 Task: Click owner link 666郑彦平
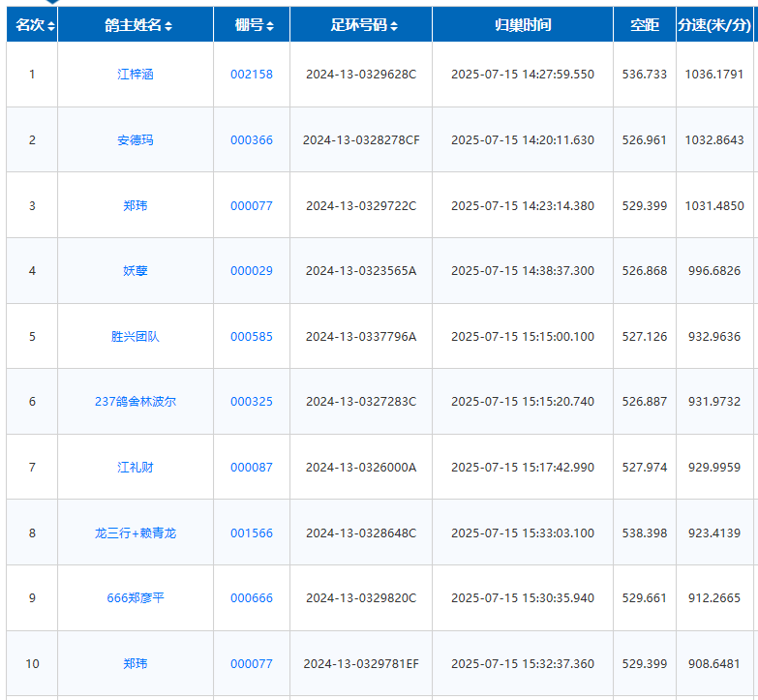tap(136, 598)
